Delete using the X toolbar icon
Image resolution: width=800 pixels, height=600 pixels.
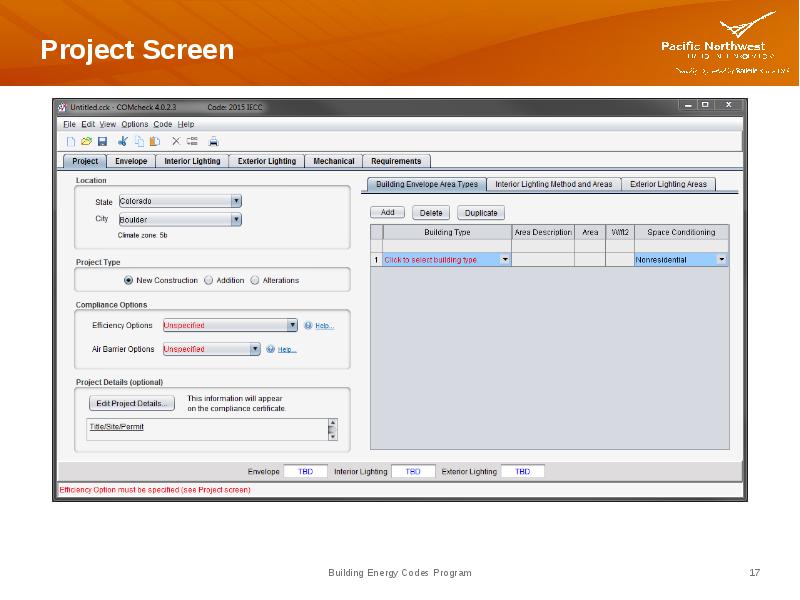(x=176, y=141)
